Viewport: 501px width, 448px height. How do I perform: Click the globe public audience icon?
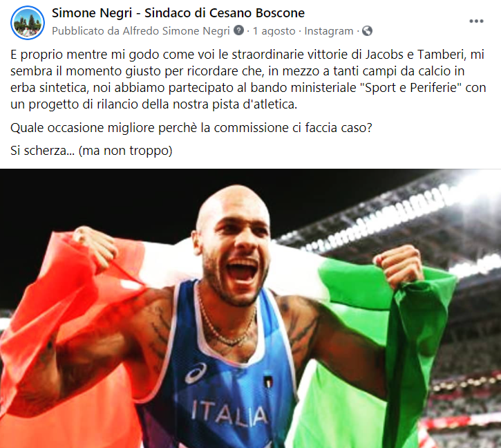tap(367, 31)
